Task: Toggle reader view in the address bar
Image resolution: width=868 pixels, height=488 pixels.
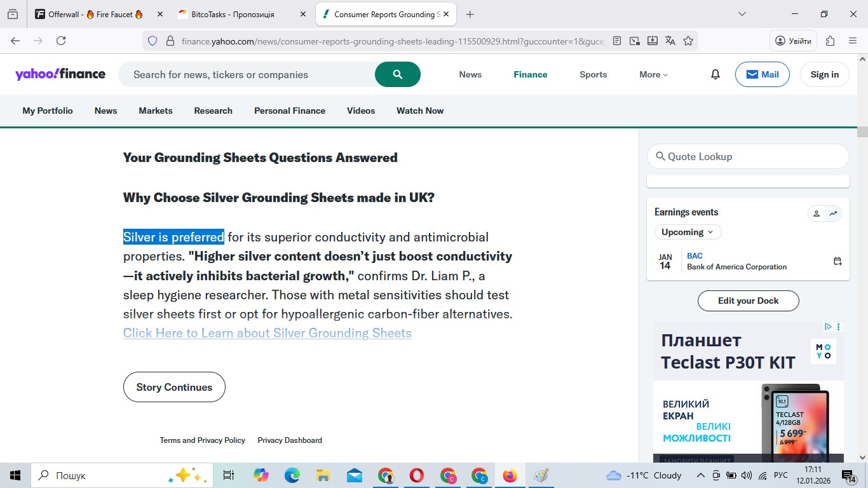Action: point(617,41)
